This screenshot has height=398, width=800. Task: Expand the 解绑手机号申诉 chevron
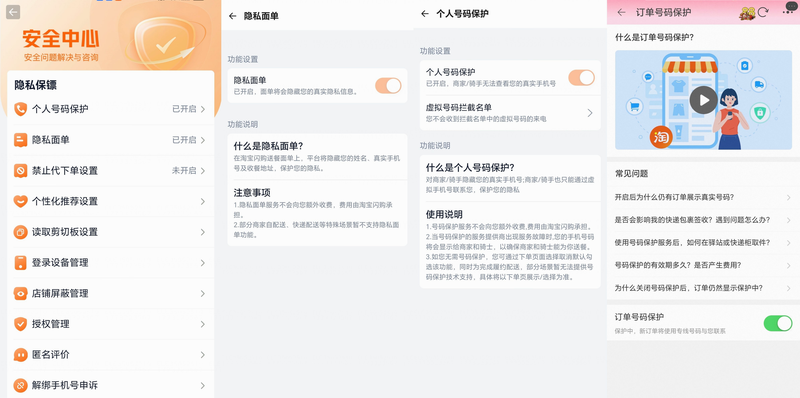click(203, 385)
